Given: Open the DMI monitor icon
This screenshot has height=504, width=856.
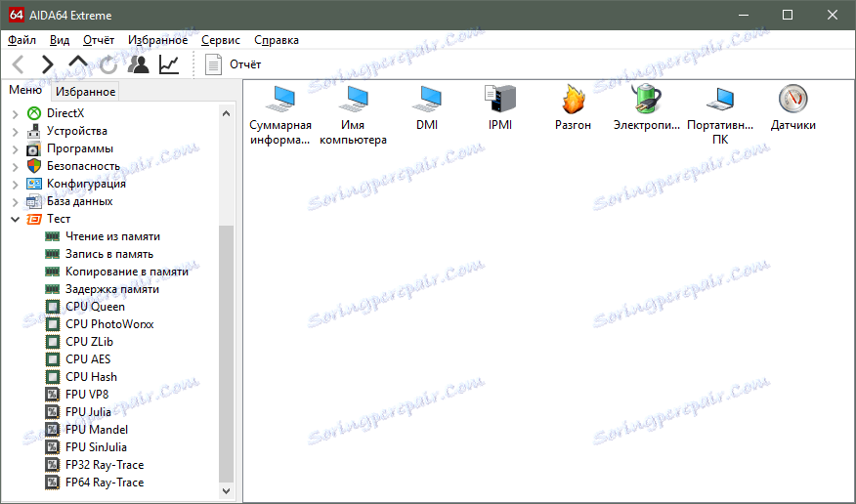Looking at the screenshot, I should pos(427,100).
